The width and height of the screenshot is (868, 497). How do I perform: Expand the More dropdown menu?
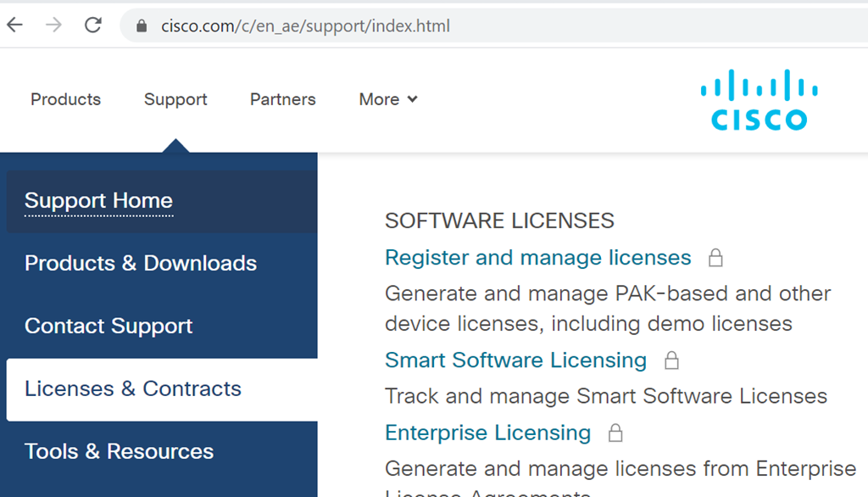click(x=388, y=99)
